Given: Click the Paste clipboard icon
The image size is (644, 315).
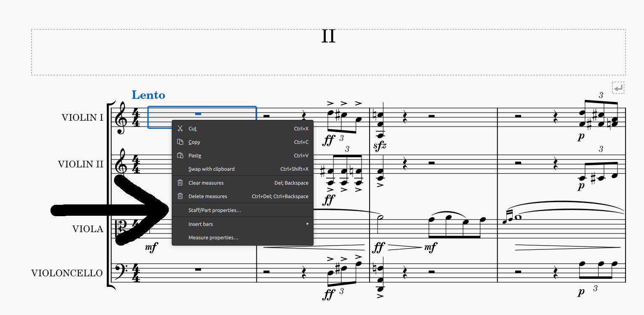Looking at the screenshot, I should (180, 156).
